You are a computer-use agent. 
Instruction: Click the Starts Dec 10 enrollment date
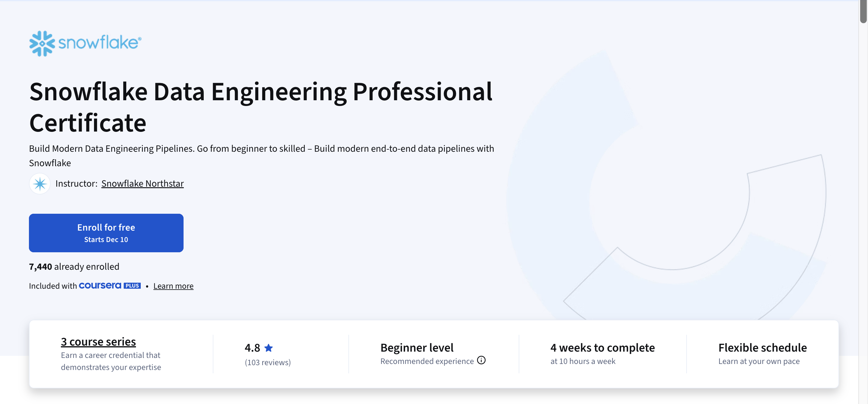coord(106,239)
